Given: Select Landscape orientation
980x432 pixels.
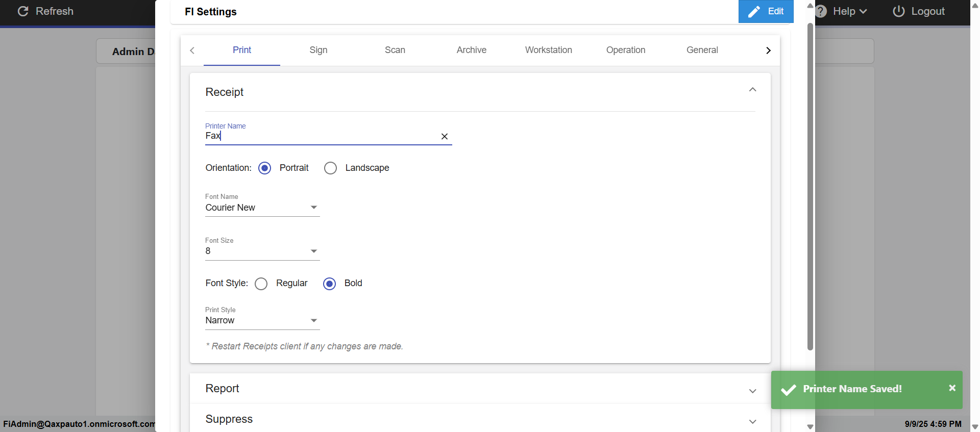Looking at the screenshot, I should [330, 168].
